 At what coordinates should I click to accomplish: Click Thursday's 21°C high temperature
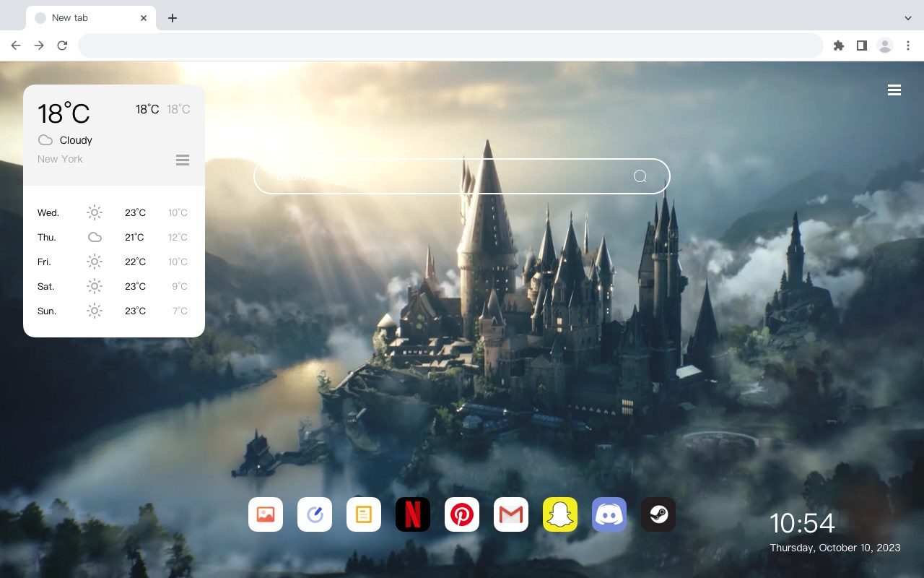(x=134, y=237)
